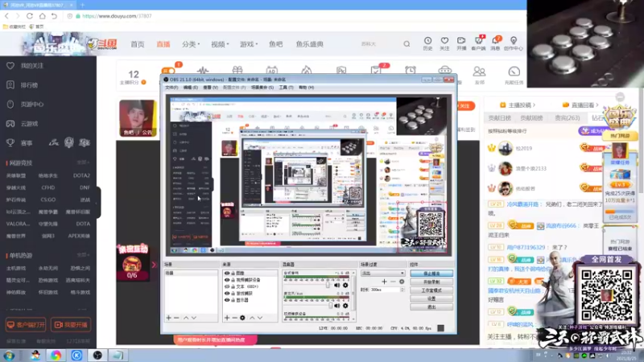Open the creator center (创作中心) icon
This screenshot has height=362, width=644.
tap(514, 43)
